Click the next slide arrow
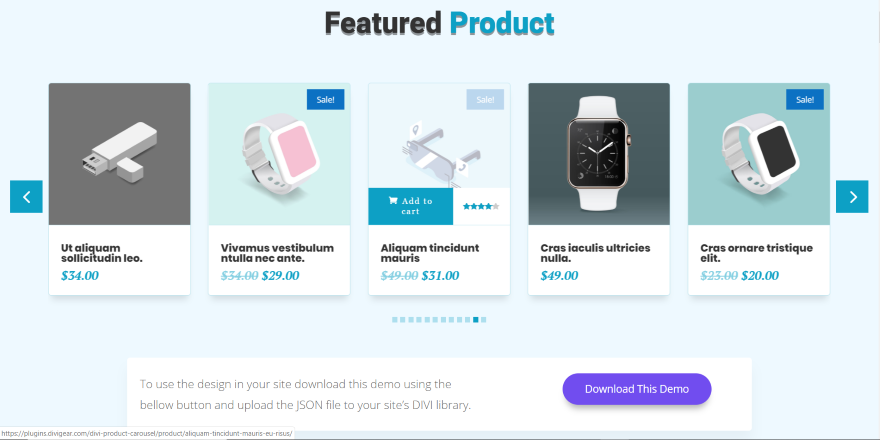Image resolution: width=880 pixels, height=440 pixels. tap(852, 197)
